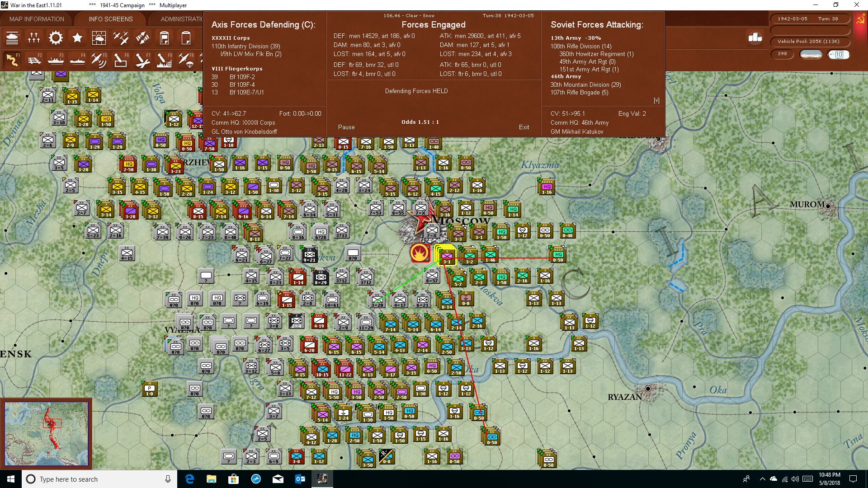Open the production gear icon screen

pyautogui.click(x=56, y=38)
